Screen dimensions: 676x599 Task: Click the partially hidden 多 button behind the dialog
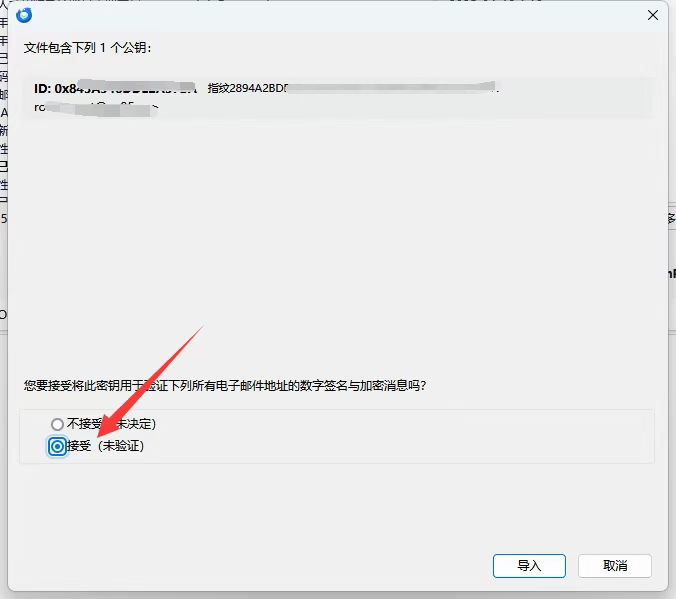pyautogui.click(x=670, y=218)
